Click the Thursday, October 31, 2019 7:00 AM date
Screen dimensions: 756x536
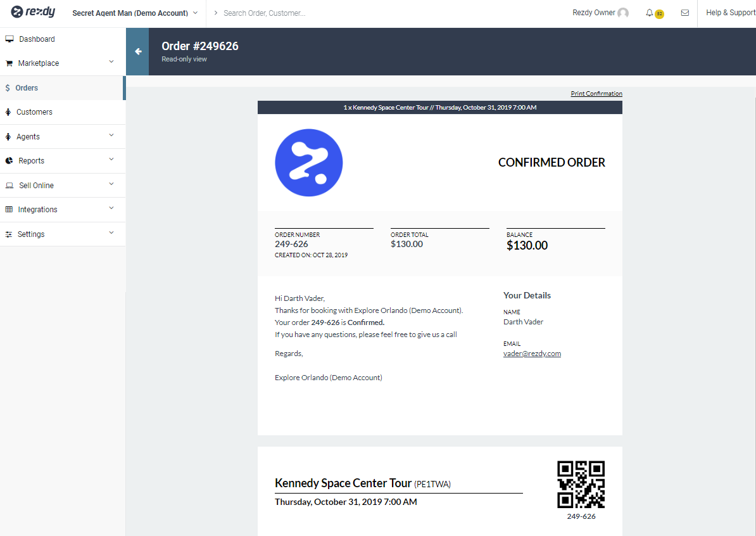coord(346,502)
